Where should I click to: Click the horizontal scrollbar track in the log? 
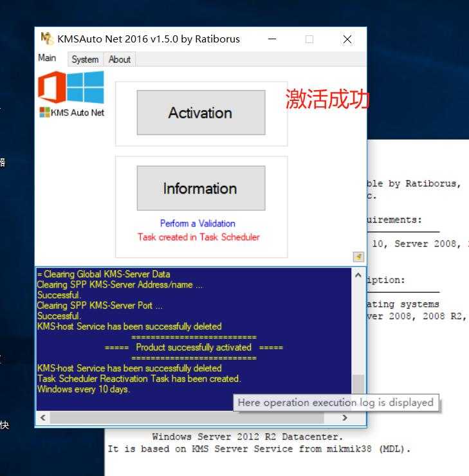pyautogui.click(x=187, y=417)
